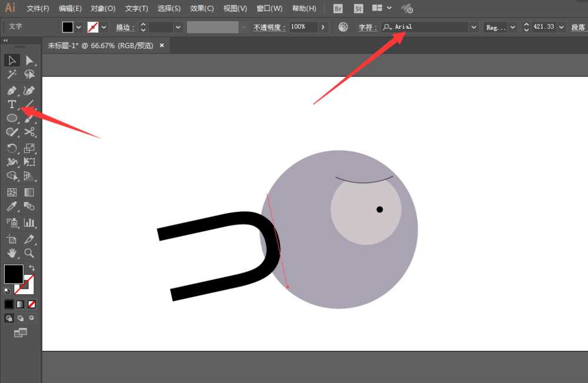Expand the Arial font family dropdown
This screenshot has width=588, height=383.
[x=474, y=27]
